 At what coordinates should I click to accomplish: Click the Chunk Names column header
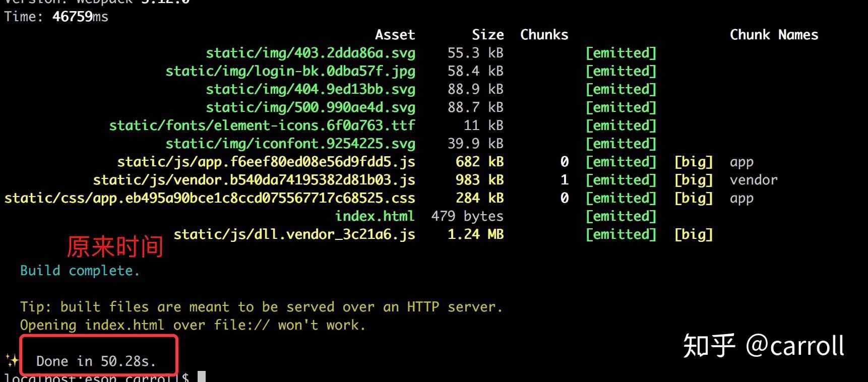click(774, 35)
